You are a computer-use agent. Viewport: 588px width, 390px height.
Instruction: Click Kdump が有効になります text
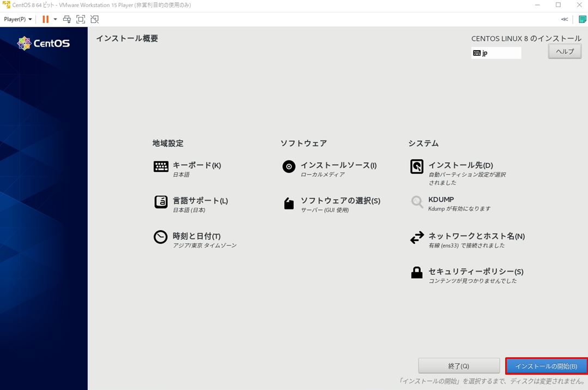pos(459,209)
